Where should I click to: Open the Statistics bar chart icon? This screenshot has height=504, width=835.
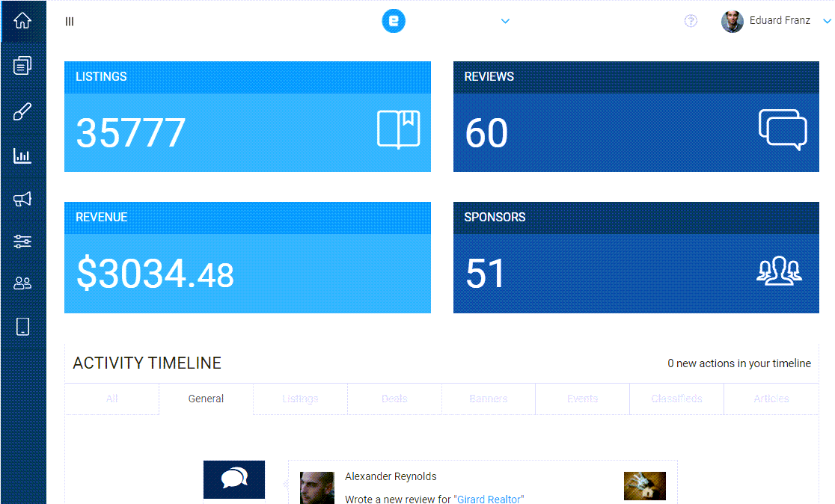click(22, 156)
